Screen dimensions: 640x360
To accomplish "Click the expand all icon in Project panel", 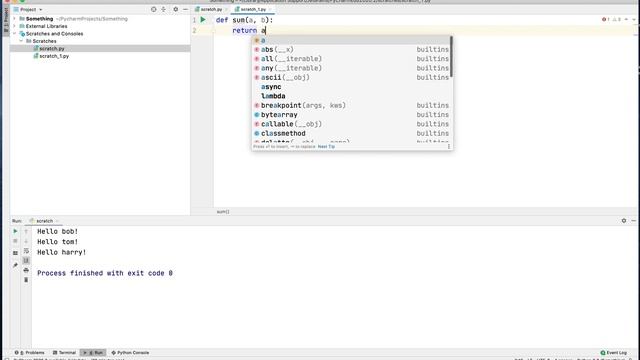I will coord(163,9).
